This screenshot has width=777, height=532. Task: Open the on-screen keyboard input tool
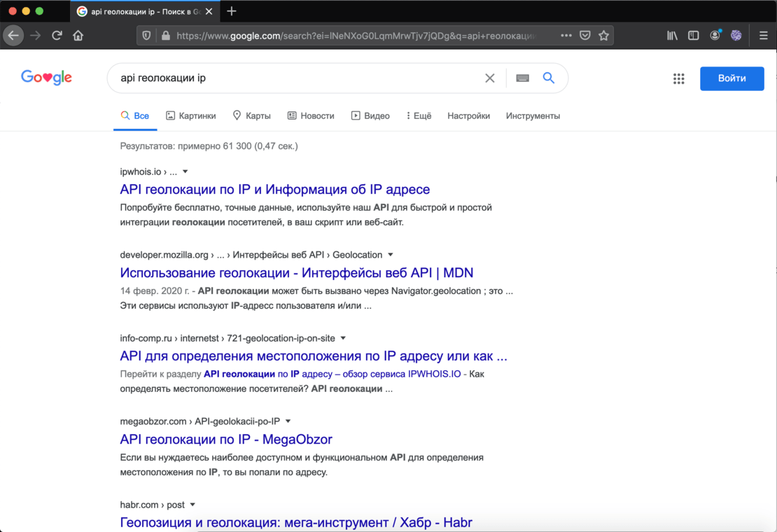522,78
